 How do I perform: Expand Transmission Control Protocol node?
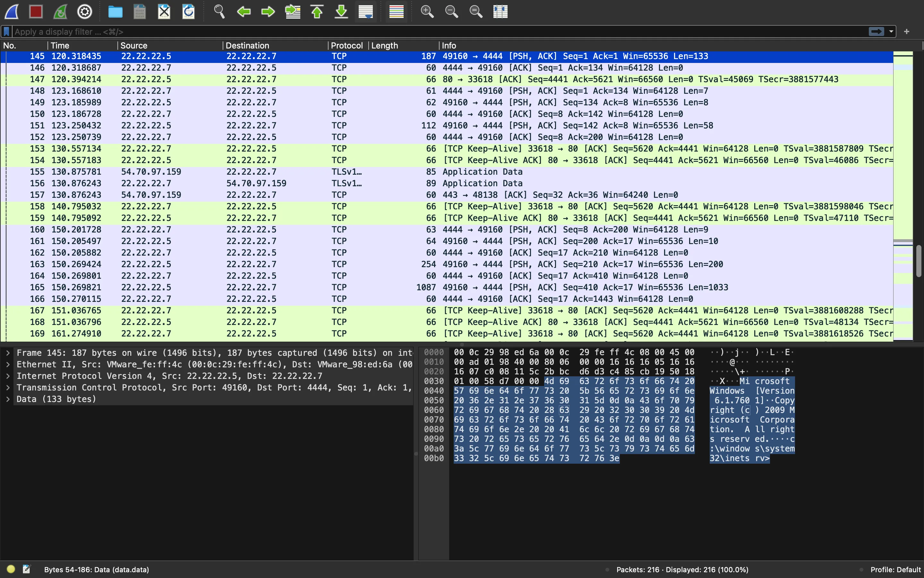[x=8, y=388]
